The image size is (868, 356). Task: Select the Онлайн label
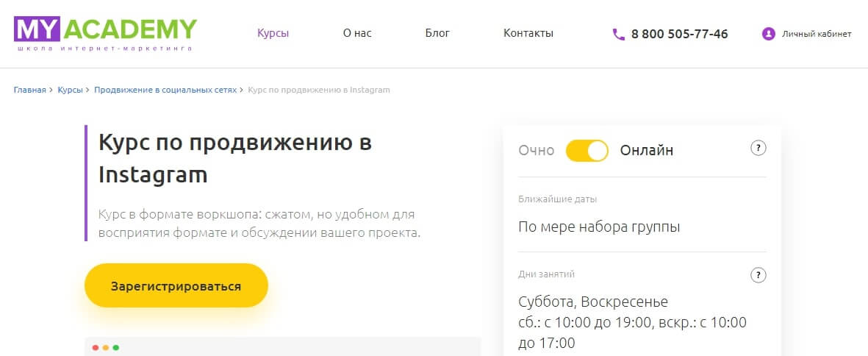coord(647,151)
